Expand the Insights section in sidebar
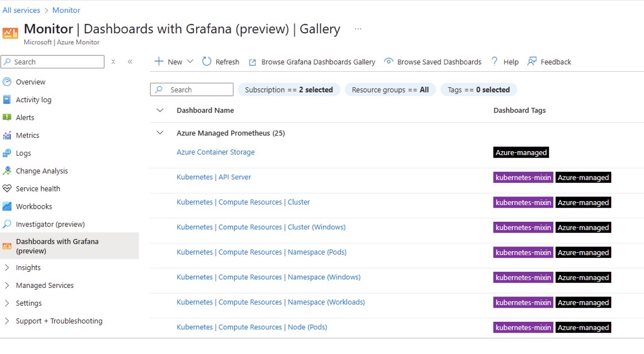Screen dimensions: 644x354 (7, 267)
